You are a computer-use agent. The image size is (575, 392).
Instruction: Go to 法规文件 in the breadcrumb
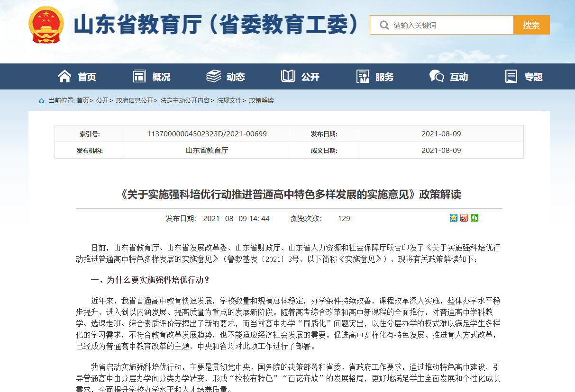pyautogui.click(x=229, y=100)
